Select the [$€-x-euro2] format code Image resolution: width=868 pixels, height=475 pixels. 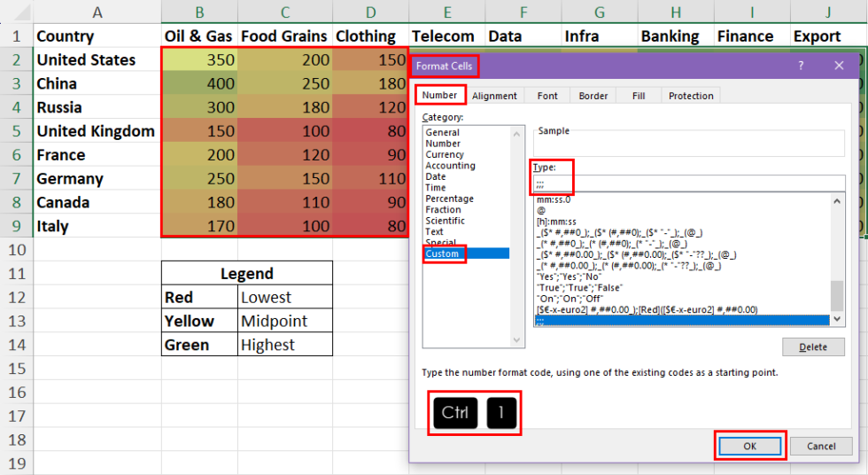coord(647,309)
